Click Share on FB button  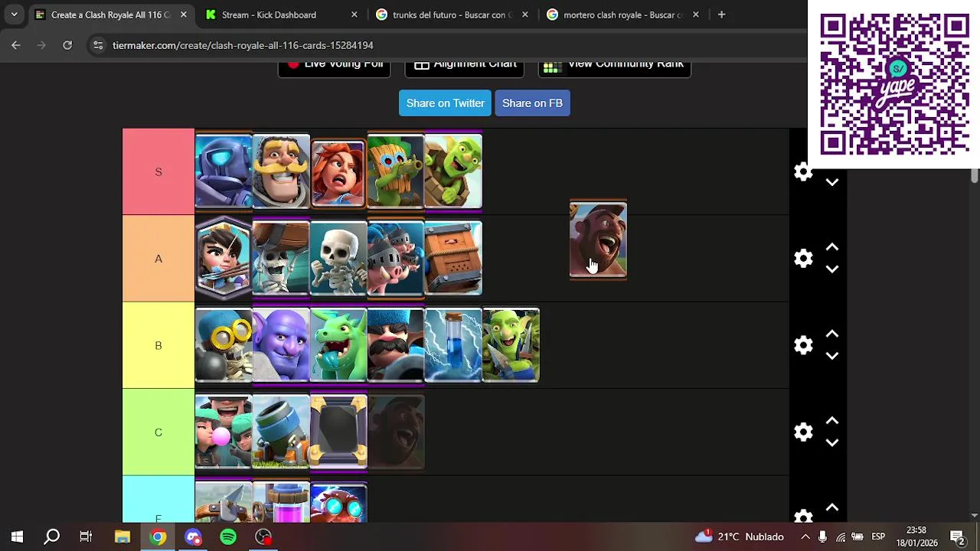532,103
